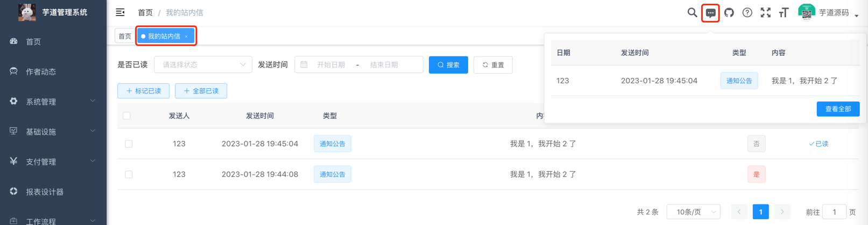The height and width of the screenshot is (225, 868).
Task: Check the row sent at 19:45:04
Action: [x=129, y=144]
